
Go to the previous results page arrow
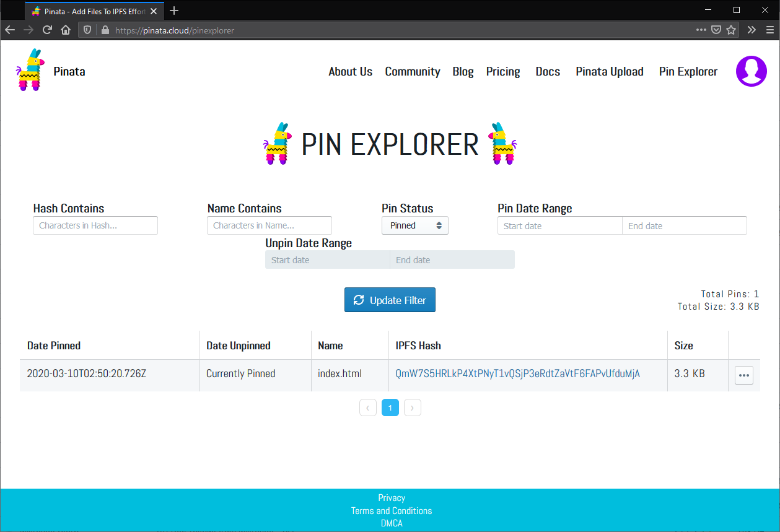click(368, 408)
